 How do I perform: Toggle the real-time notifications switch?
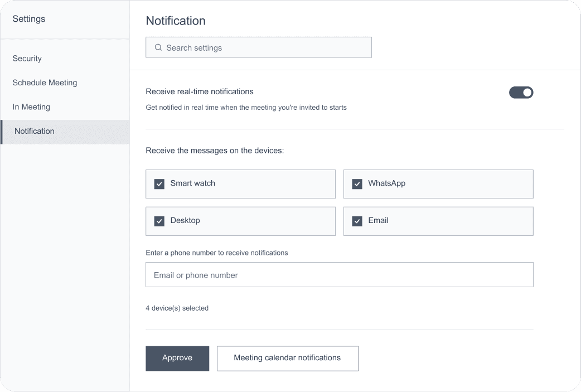(x=521, y=93)
